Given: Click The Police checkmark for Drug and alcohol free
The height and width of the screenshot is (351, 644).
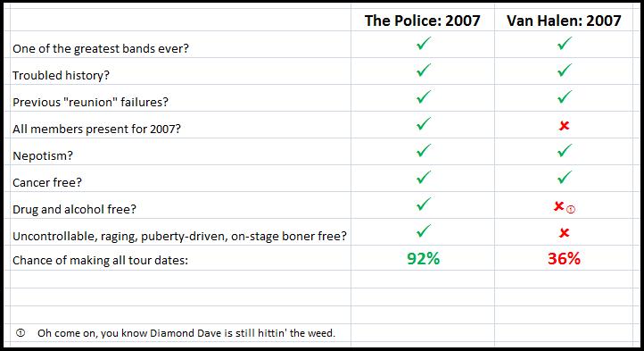Looking at the screenshot, I should [424, 204].
